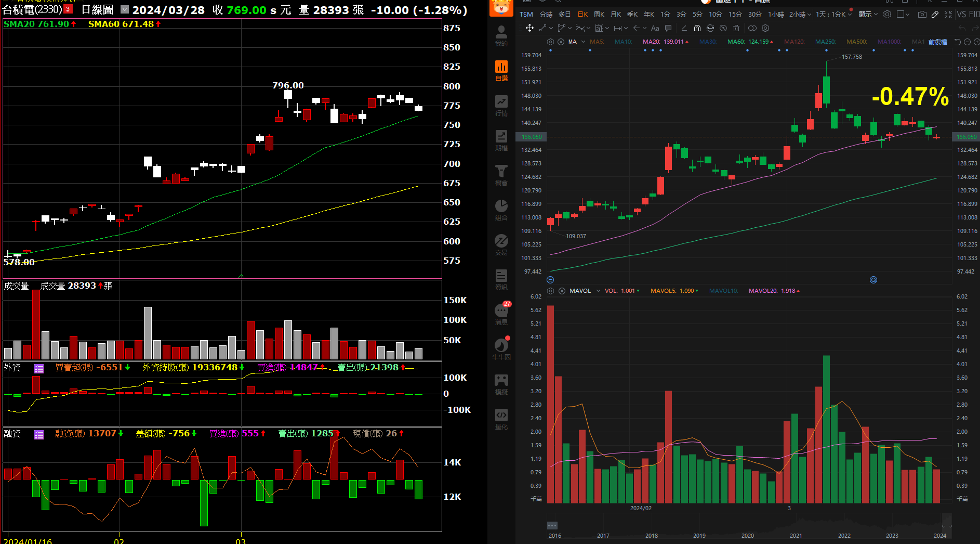Take a chart screenshot with camera icon
The image size is (980, 544).
(922, 15)
